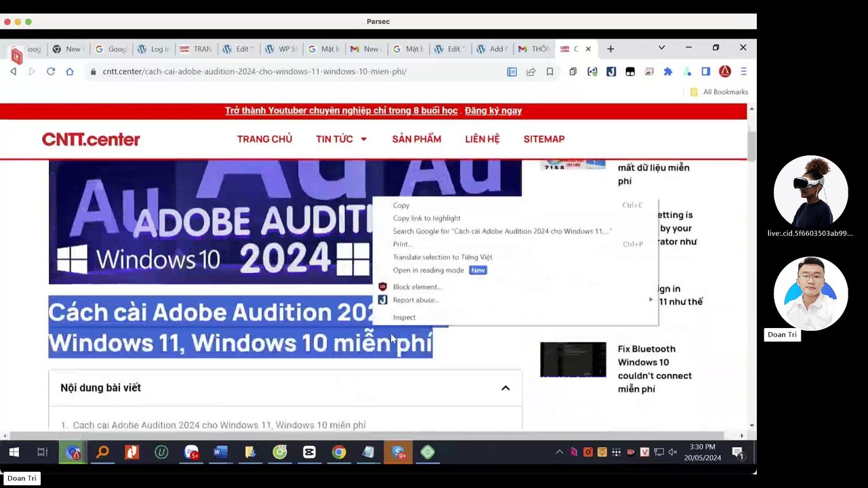Open the folder app with yellow icon on taskbar
Image resolution: width=868 pixels, height=488 pixels.
click(x=250, y=452)
